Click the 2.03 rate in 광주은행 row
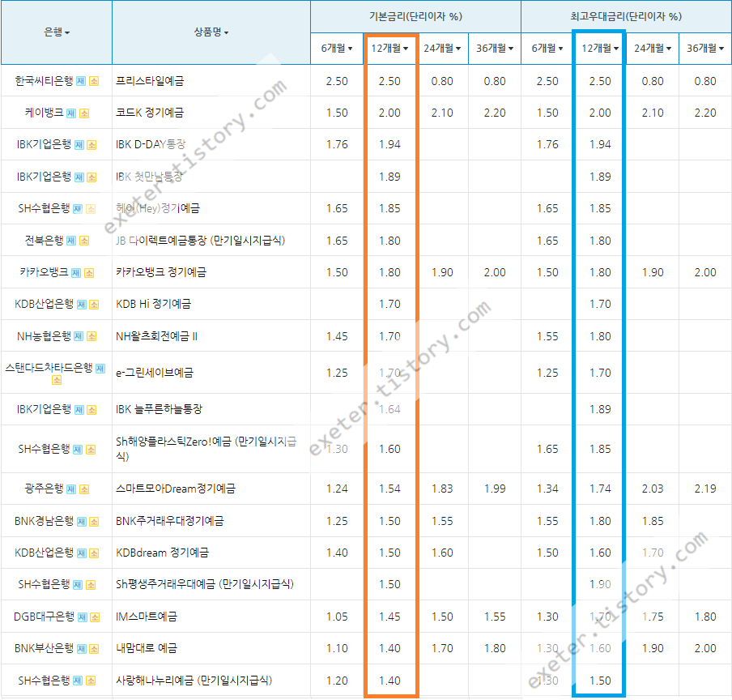 [x=653, y=489]
